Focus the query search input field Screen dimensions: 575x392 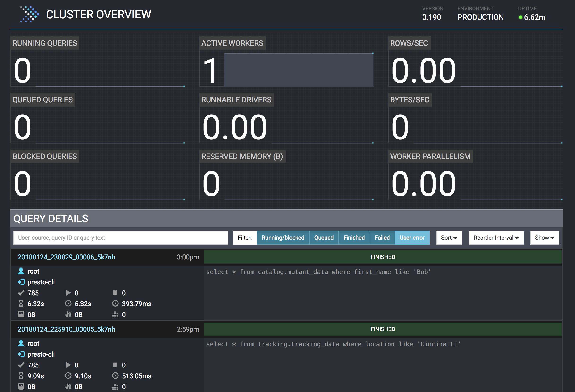121,238
